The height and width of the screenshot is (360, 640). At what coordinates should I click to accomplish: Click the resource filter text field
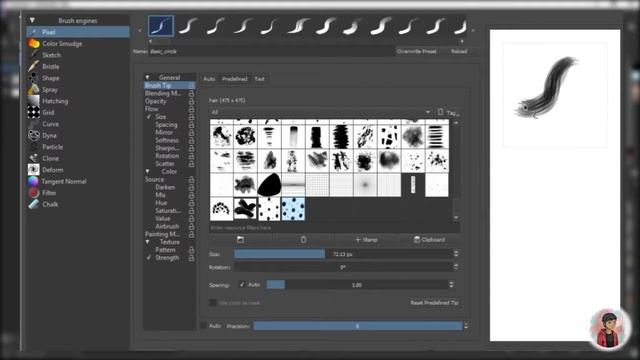[335, 228]
